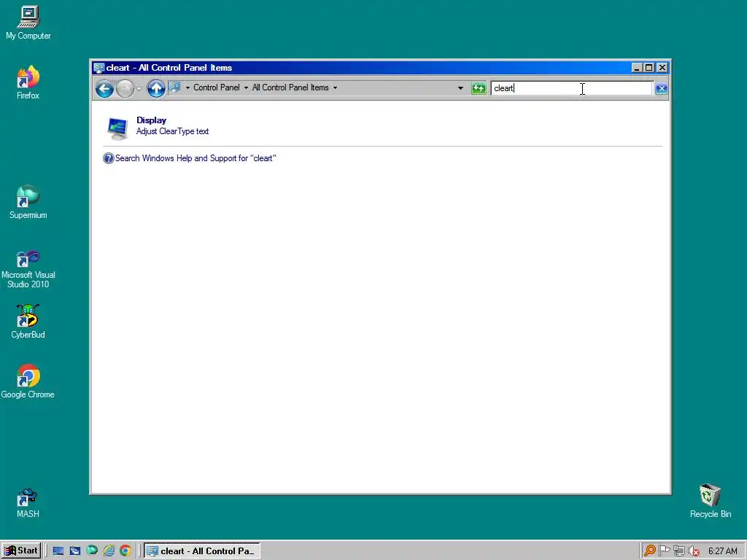Select Microsoft Visual Studio 2010 shortcut
Image resolution: width=747 pixels, height=560 pixels.
[28, 270]
